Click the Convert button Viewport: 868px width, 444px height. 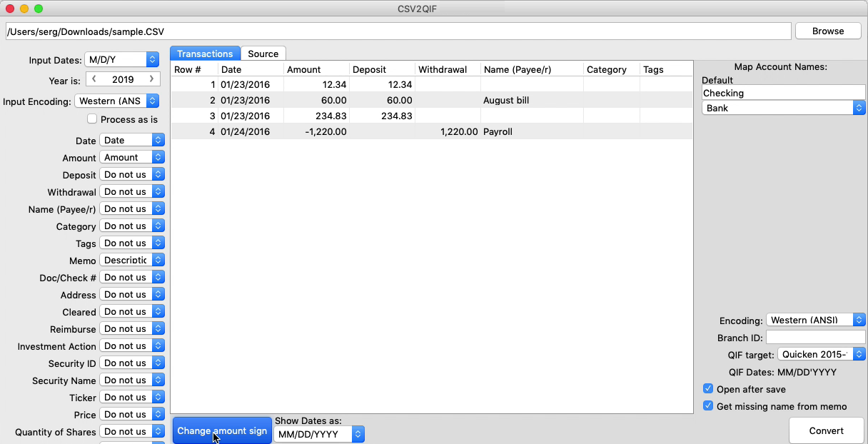[827, 430]
